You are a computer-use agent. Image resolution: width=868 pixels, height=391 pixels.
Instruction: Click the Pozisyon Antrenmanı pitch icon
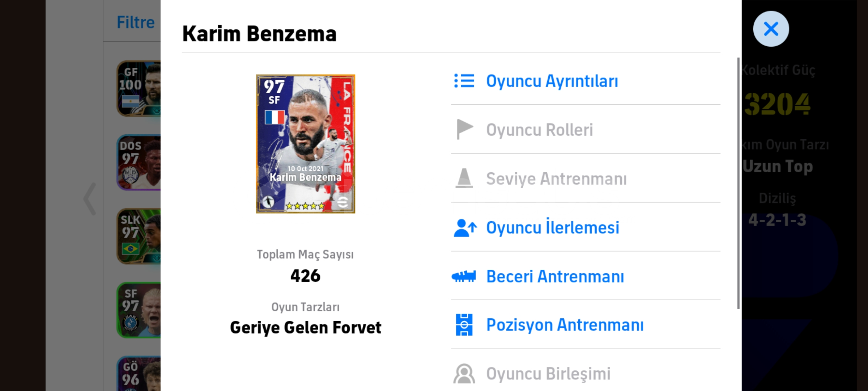[x=464, y=325]
